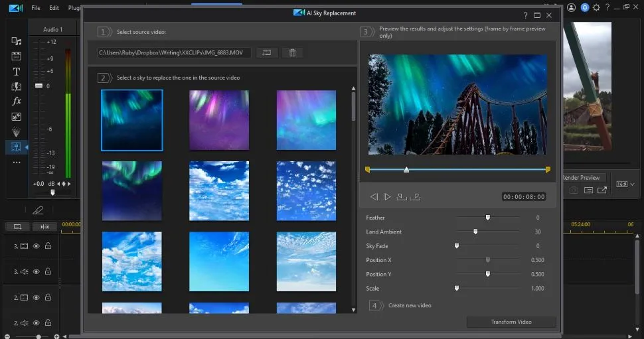The image size is (644, 339).
Task: Click the trash icon to remove source video
Action: (x=292, y=52)
